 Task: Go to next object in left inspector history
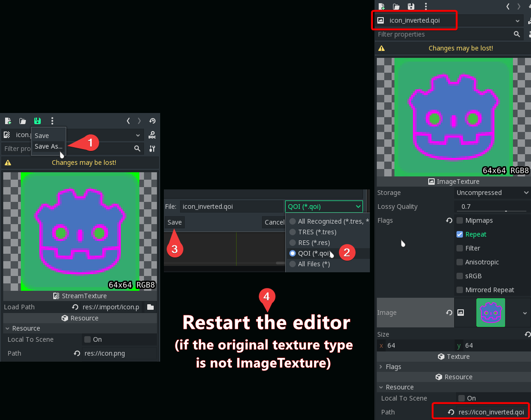[x=139, y=121]
